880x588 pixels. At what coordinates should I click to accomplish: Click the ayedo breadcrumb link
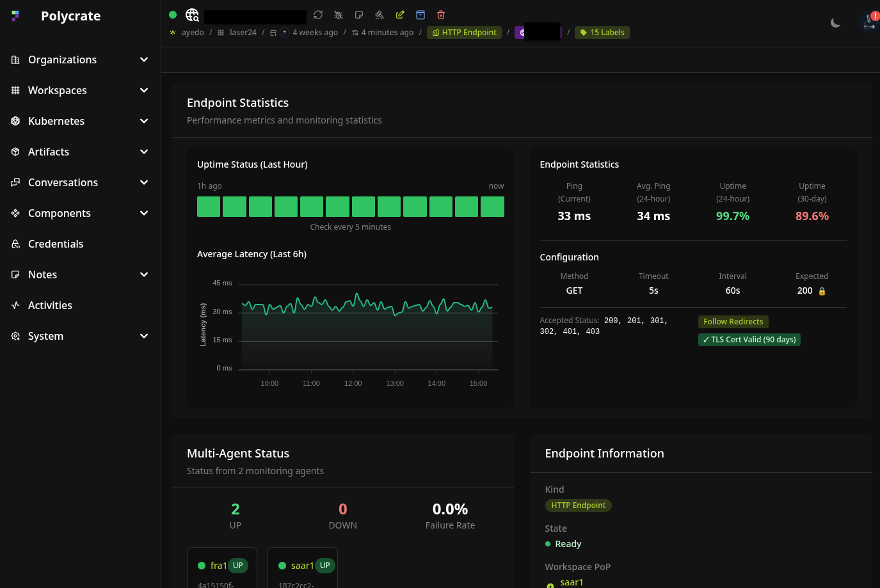click(x=193, y=32)
